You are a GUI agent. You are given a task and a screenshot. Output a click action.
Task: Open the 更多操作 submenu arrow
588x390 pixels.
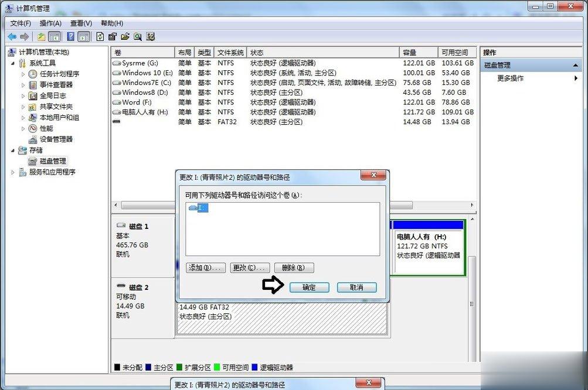(x=576, y=78)
